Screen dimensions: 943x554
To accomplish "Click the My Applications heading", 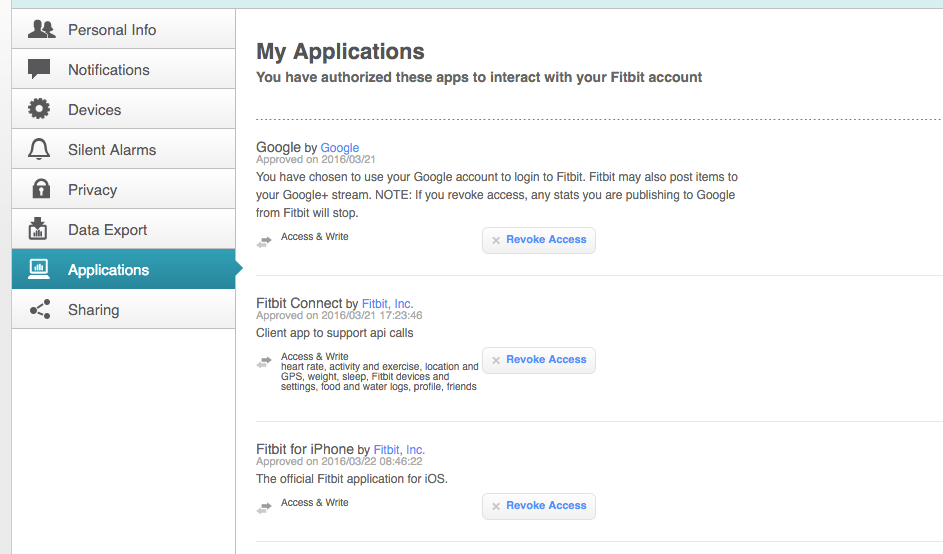I will (340, 51).
